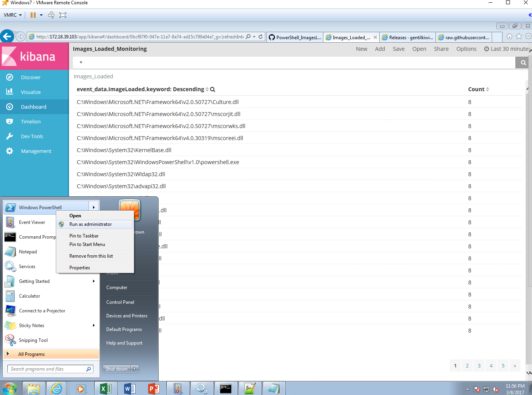Open the browser home icon

click(510, 36)
